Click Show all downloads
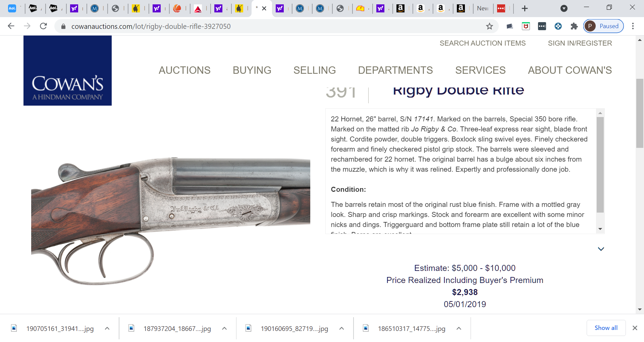 606,328
